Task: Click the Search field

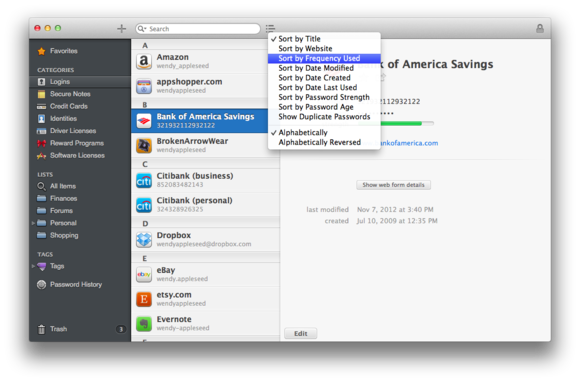Action: pyautogui.click(x=198, y=28)
